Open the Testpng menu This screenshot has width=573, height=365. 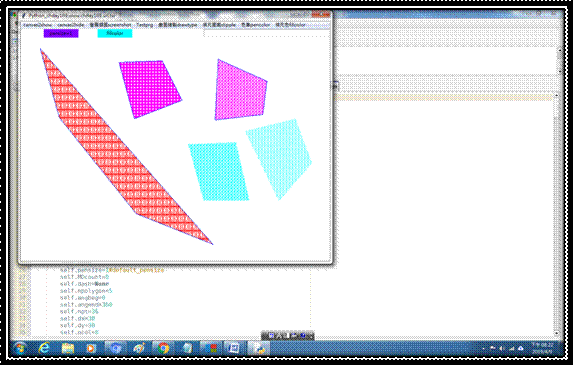(x=145, y=25)
